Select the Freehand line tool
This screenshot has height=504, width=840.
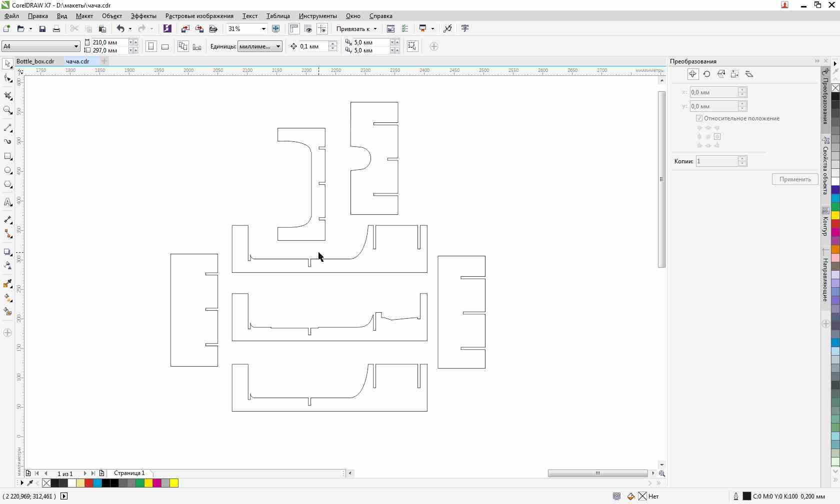(7, 128)
